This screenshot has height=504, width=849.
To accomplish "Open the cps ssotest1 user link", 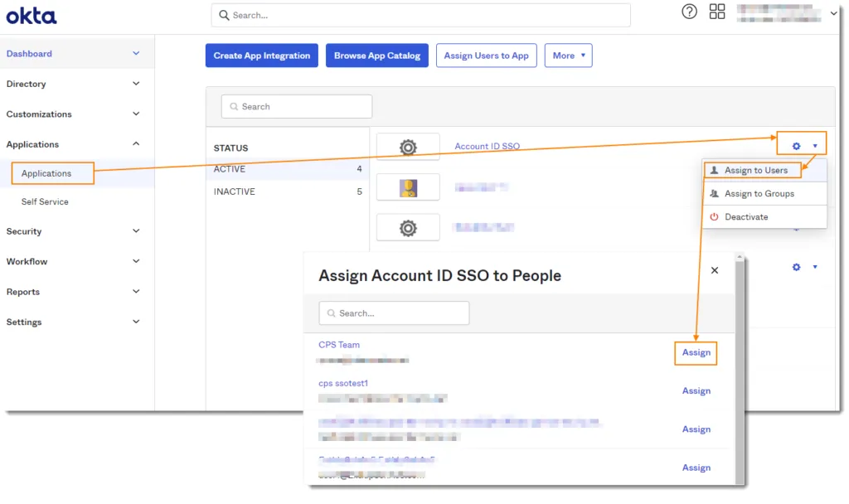I will click(343, 383).
